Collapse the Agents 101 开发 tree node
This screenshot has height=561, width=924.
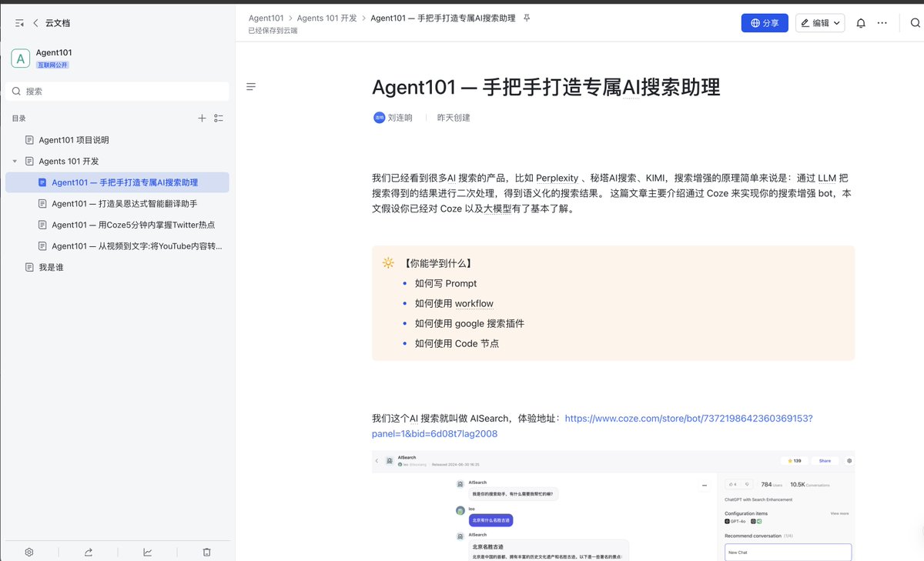coord(15,161)
